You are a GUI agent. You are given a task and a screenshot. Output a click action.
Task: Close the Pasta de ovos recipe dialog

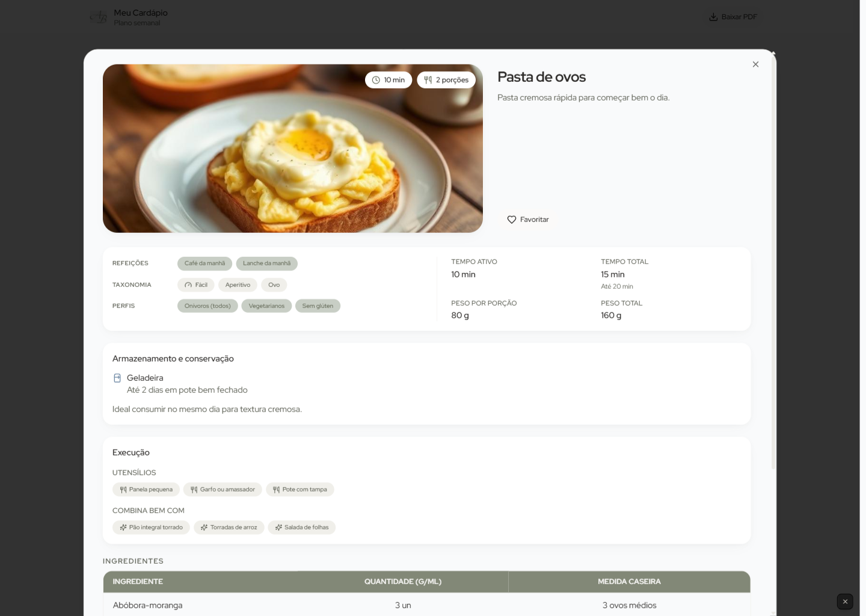[x=755, y=64]
